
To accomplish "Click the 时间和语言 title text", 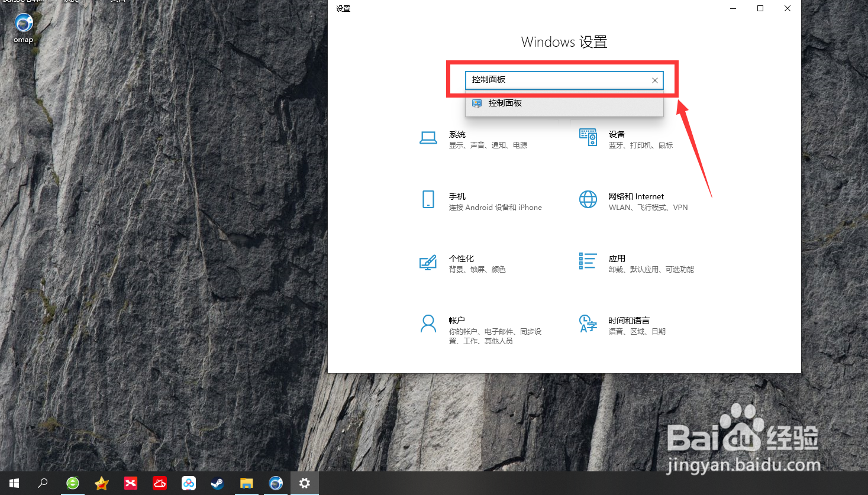I will click(x=629, y=321).
